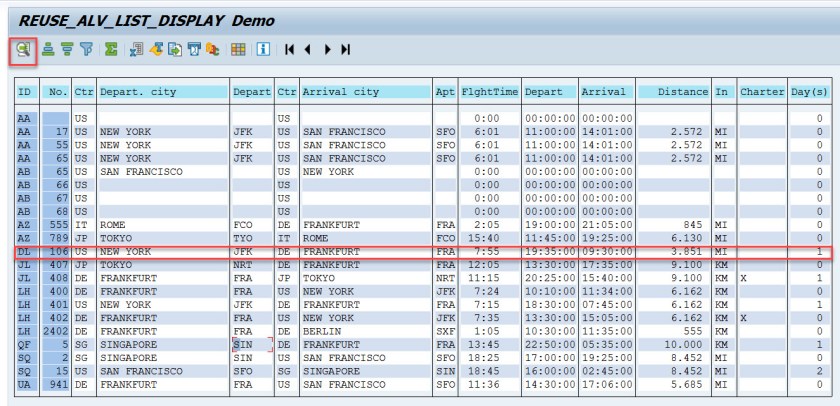The image size is (840, 406).
Task: Open the Set Filter funnel icon
Action: pos(86,50)
